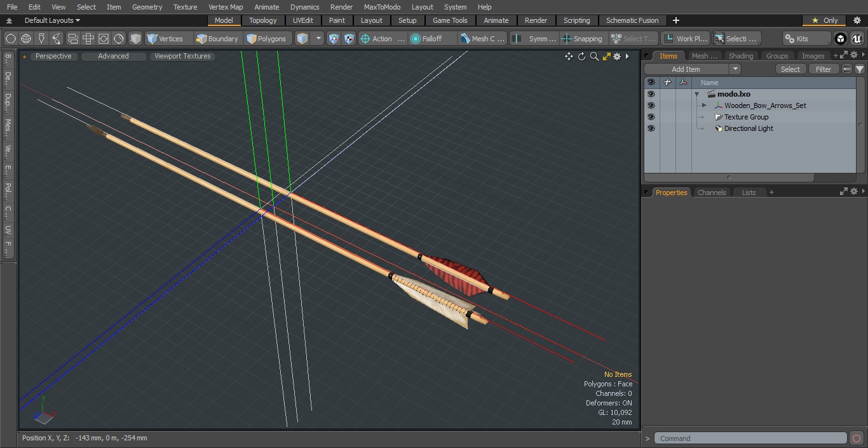Switch to the Topology layout tab
Viewport: 868px width, 448px height.
point(263,20)
